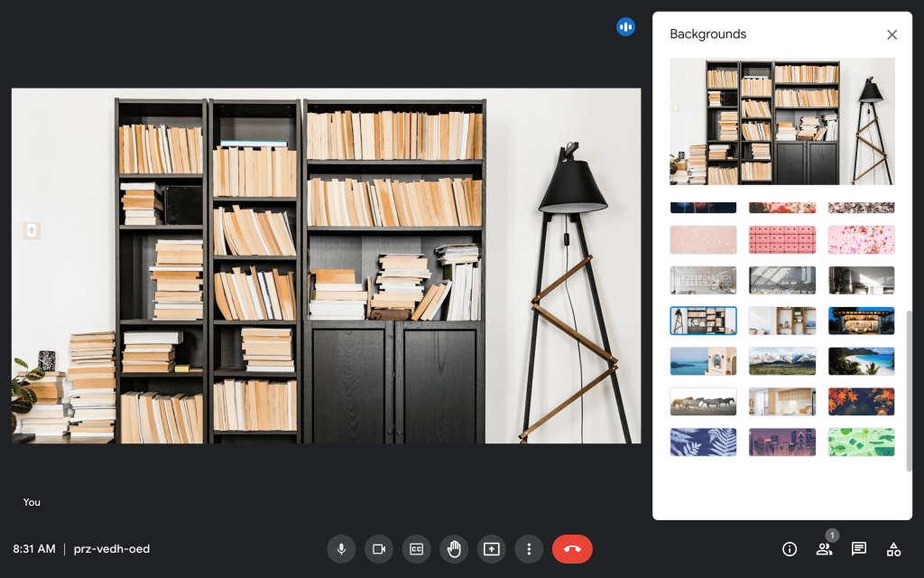Pick the running horses background
924x578 pixels.
pyautogui.click(x=703, y=402)
